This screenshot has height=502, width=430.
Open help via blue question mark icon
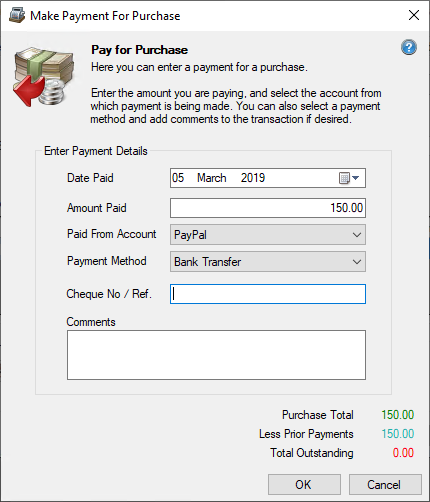coord(409,47)
